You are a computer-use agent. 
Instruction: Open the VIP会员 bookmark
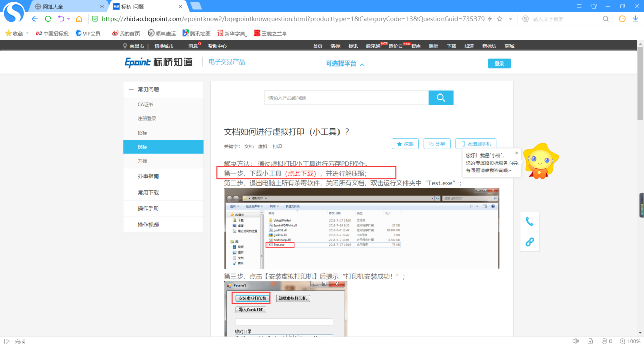(90, 33)
